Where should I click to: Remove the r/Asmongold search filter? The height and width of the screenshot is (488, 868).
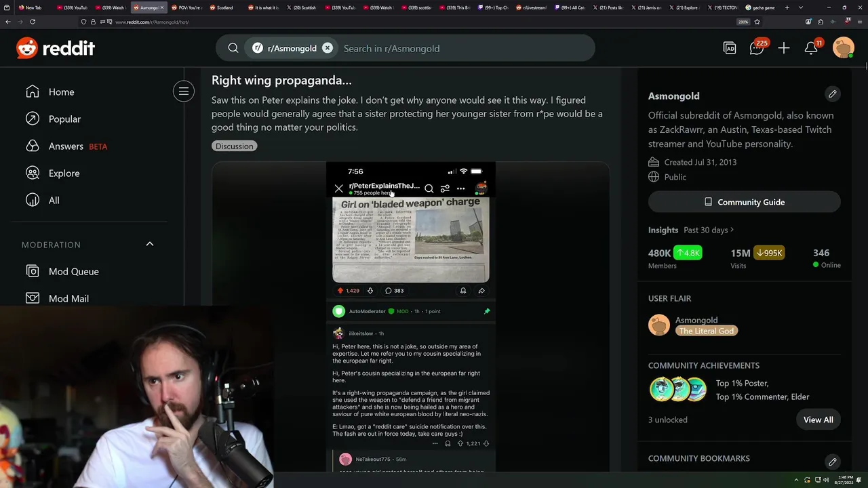328,48
